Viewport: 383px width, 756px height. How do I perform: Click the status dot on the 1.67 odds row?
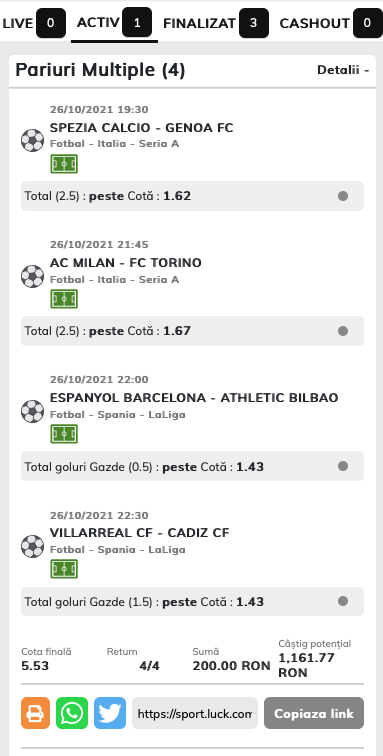pos(343,331)
